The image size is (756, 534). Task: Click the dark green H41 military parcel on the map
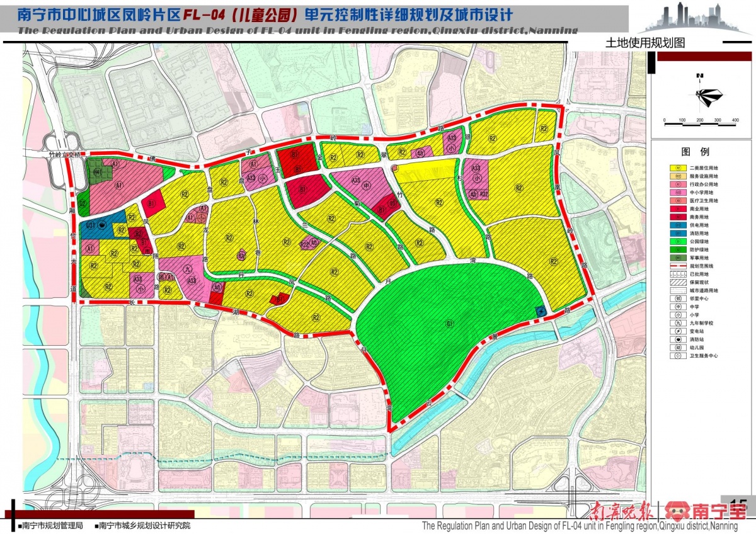(96, 172)
